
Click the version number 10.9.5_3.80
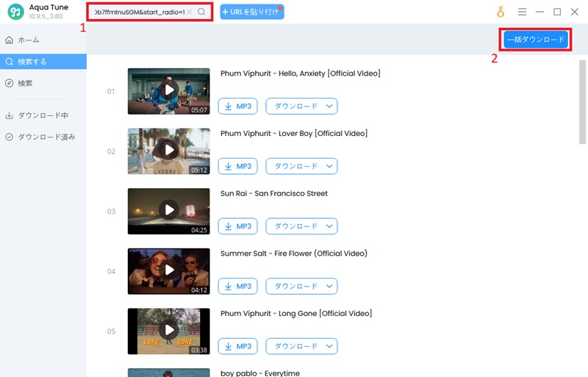coord(46,16)
